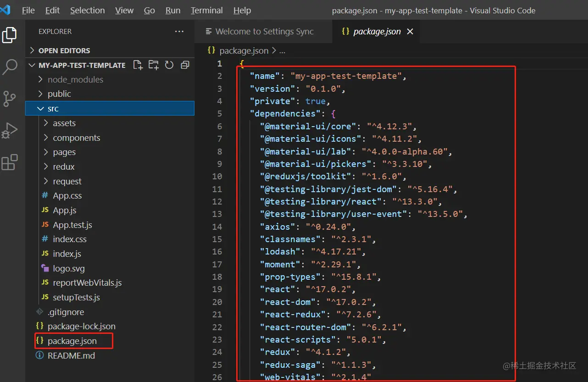Click the Collapse Folders icon
Screen dimensions: 588x382
tap(185, 65)
